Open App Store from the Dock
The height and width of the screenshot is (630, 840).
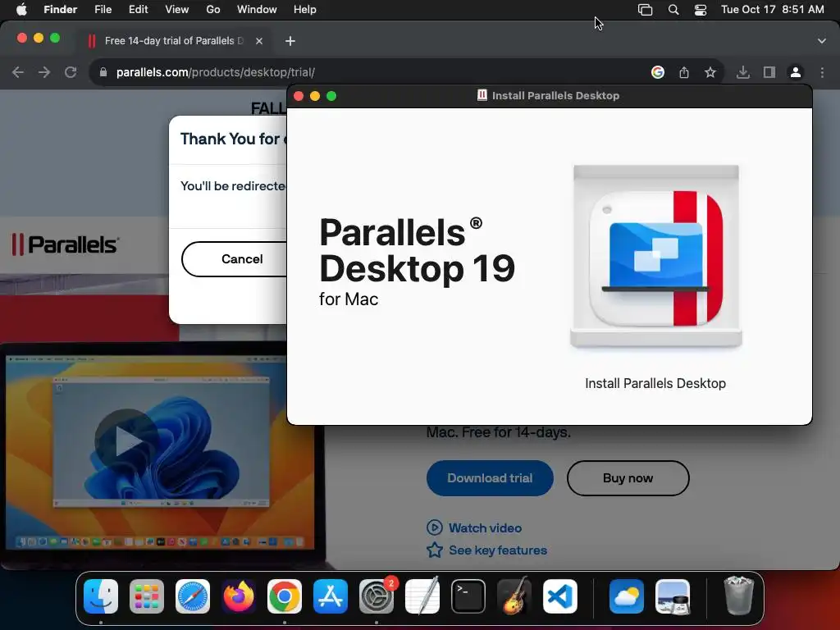(331, 596)
